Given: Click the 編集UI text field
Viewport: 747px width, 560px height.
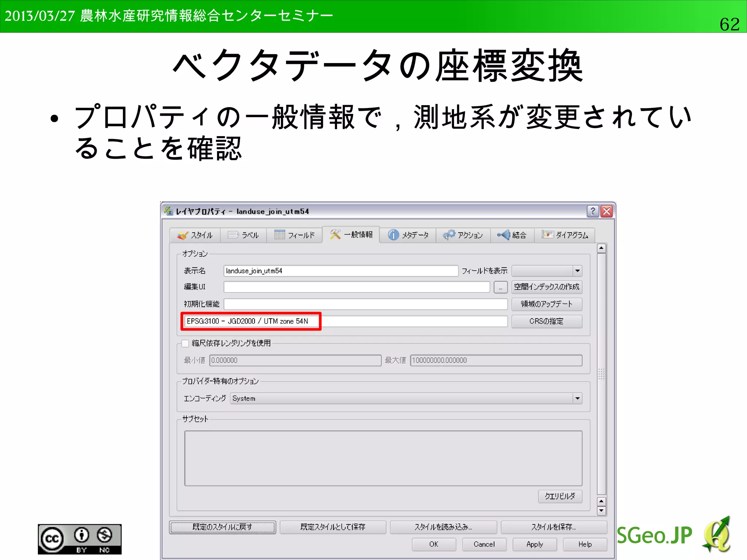Looking at the screenshot, I should click(x=357, y=287).
